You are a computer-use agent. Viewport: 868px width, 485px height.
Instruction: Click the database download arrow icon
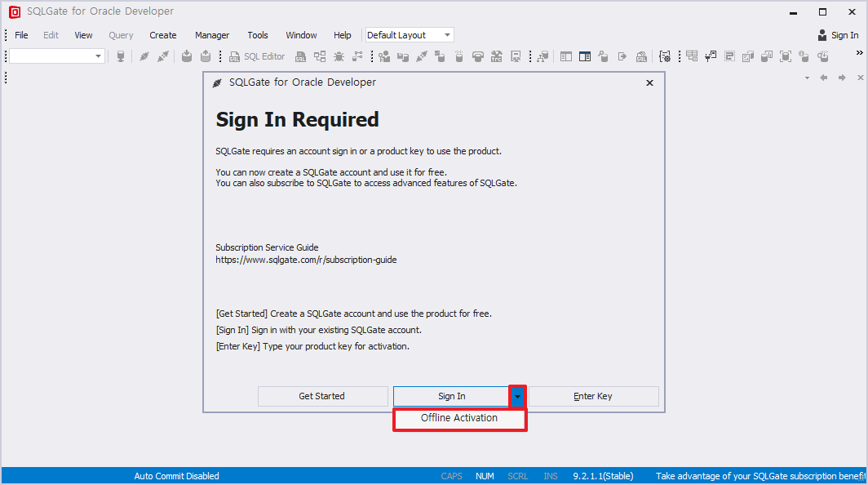coord(187,56)
